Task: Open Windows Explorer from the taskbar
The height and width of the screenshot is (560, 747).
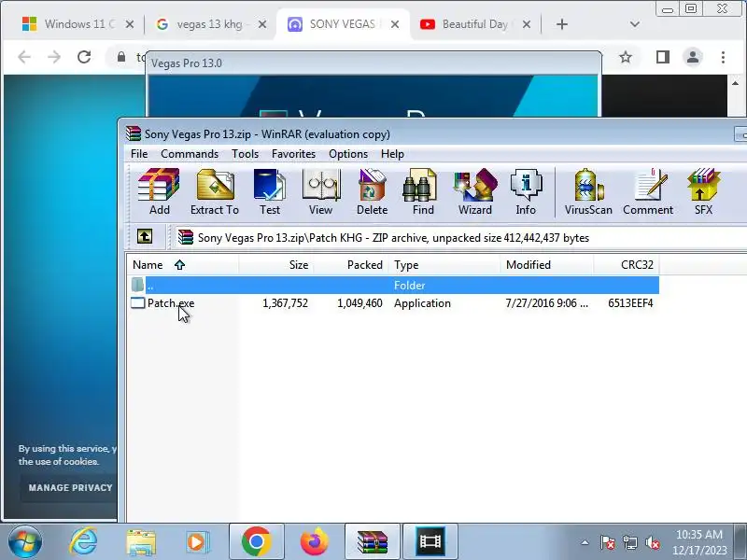Action: pyautogui.click(x=141, y=541)
